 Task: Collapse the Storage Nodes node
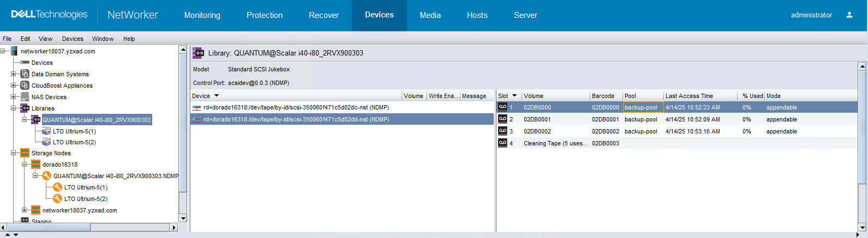click(14, 153)
